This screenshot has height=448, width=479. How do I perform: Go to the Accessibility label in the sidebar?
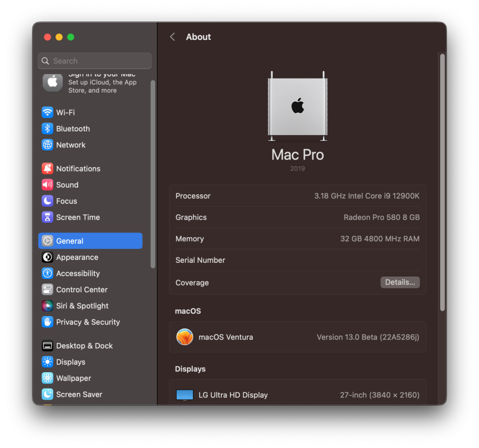78,274
